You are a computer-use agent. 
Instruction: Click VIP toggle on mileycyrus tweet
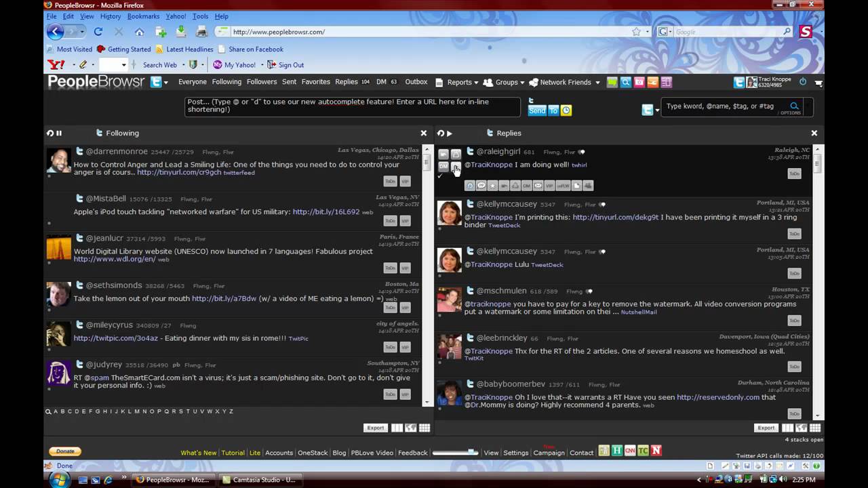(405, 347)
